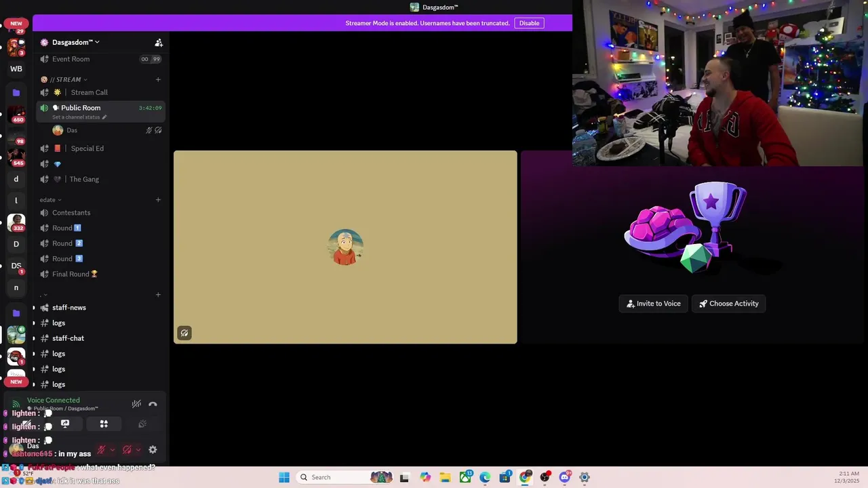868x488 pixels.
Task: Click the taskbar Search box
Action: pos(346,477)
